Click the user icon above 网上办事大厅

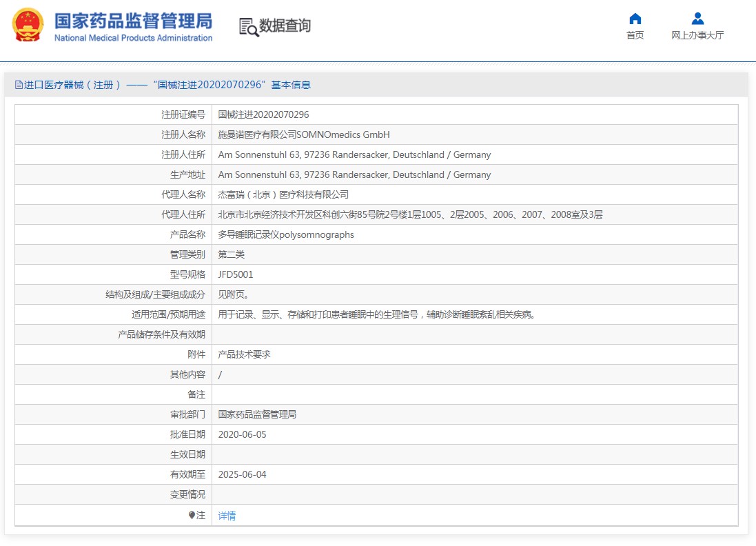click(697, 19)
